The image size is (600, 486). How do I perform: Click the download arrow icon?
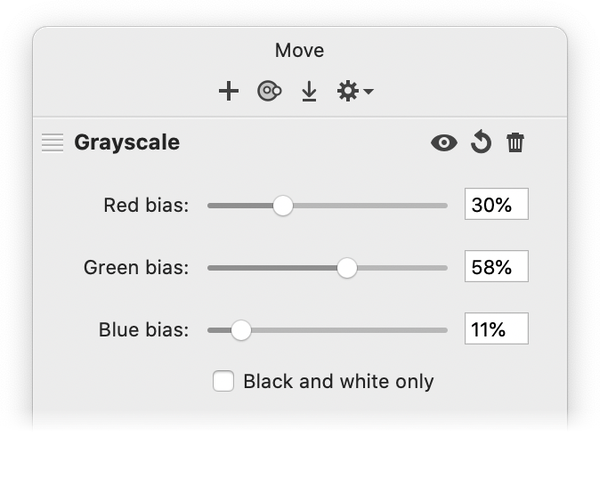[309, 92]
